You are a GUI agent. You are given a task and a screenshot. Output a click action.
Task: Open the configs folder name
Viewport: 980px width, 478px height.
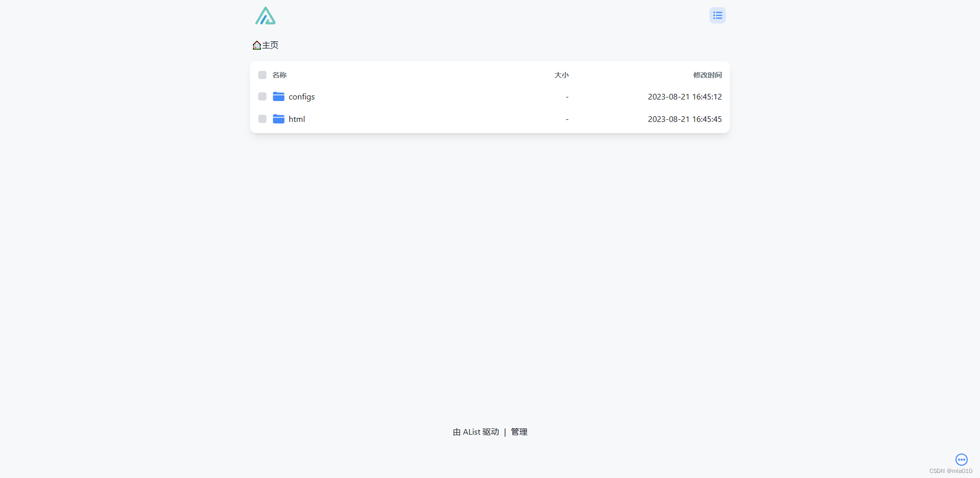tap(302, 97)
